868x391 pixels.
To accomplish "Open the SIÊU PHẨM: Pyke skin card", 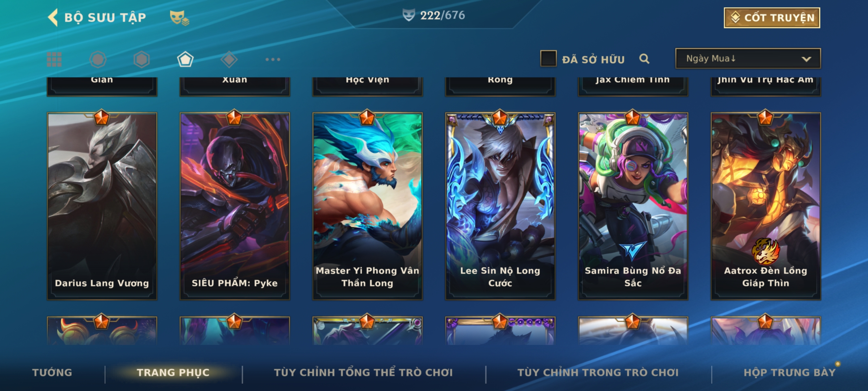I will pos(235,206).
